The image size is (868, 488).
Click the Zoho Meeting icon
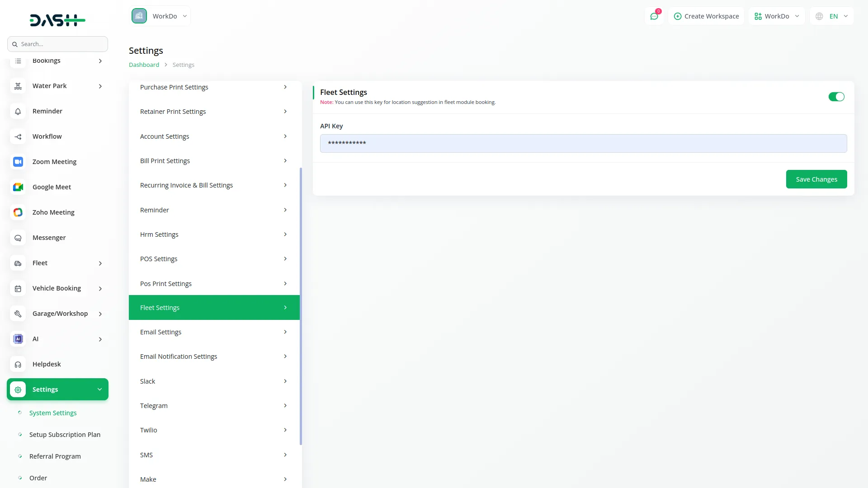coord(18,212)
